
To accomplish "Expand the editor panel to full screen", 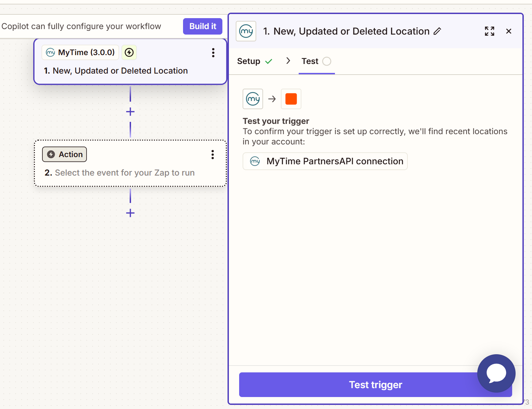I will pos(490,31).
